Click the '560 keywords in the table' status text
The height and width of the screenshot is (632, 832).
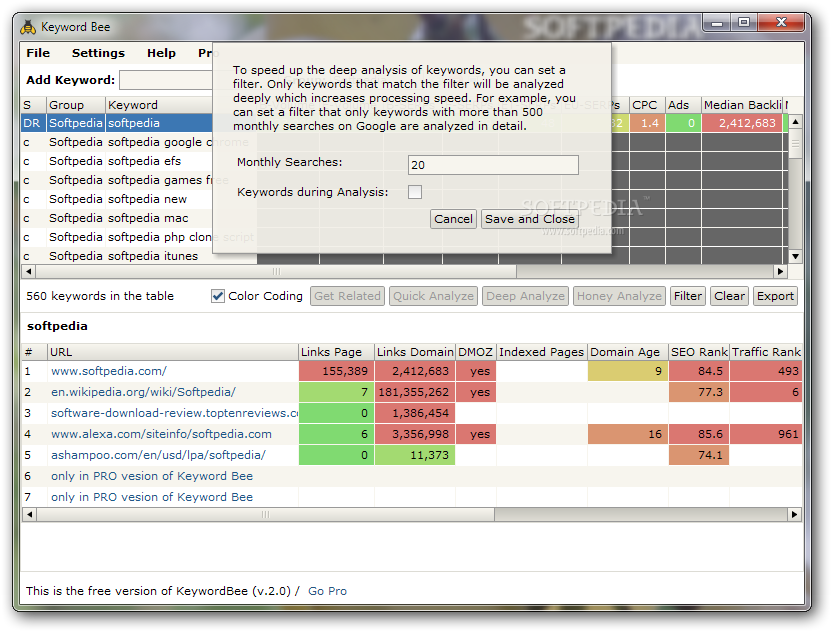(x=100, y=296)
